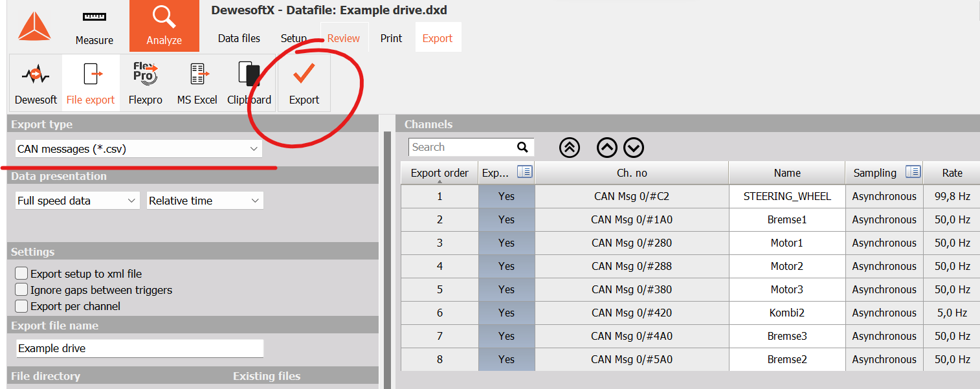Viewport: 980px width, 389px height.
Task: Move channel down one position
Action: 634,148
